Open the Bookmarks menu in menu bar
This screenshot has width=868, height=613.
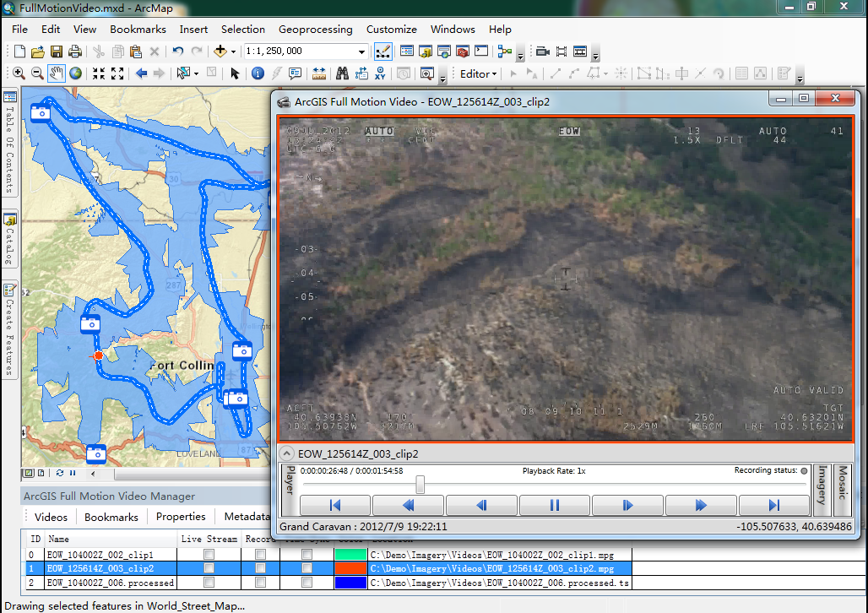(x=138, y=30)
